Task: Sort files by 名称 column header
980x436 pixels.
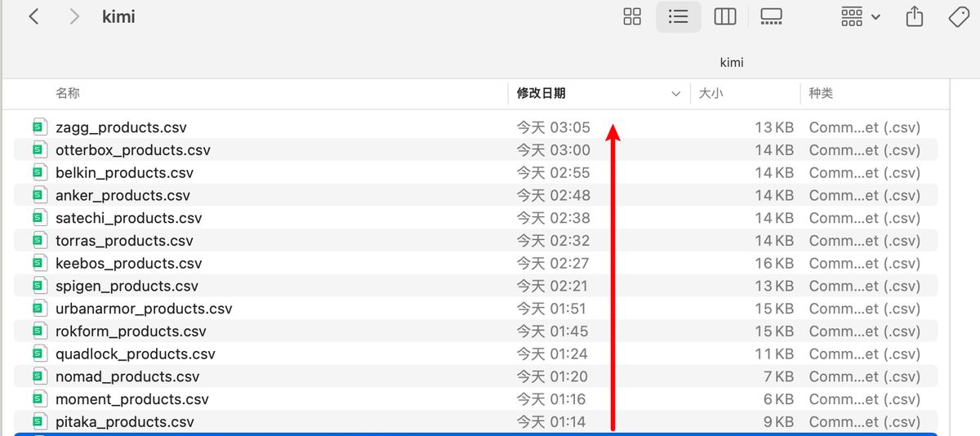Action: pyautogui.click(x=68, y=93)
